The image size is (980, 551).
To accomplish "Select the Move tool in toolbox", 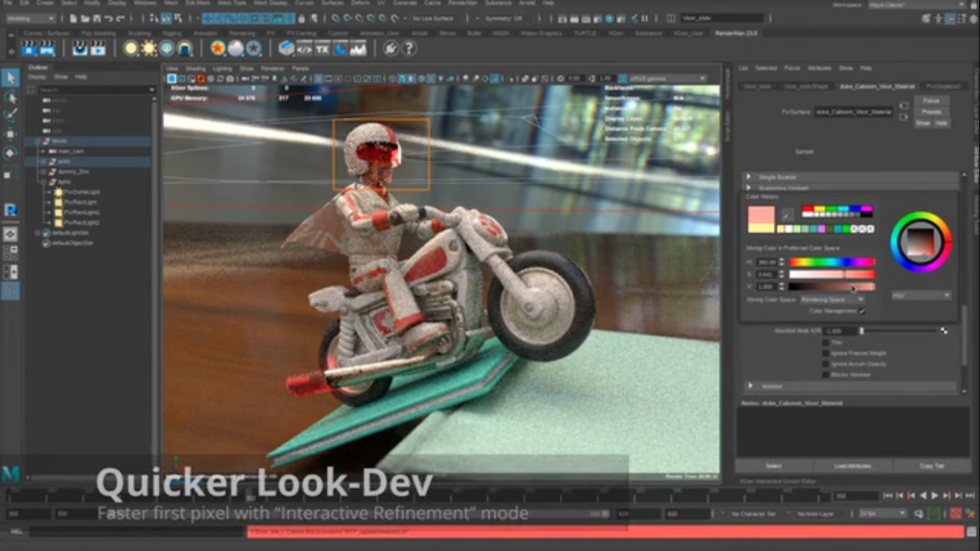I will pyautogui.click(x=11, y=134).
